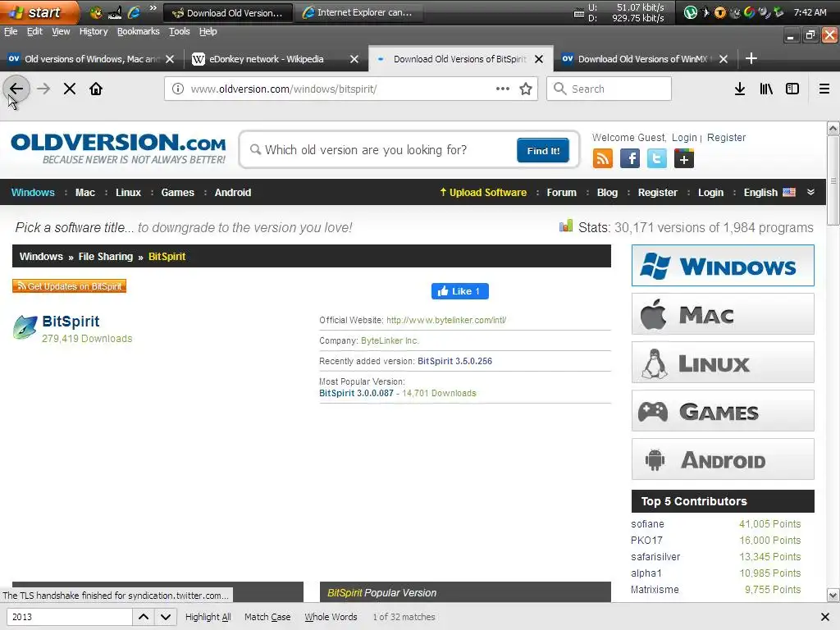Expand the English language dropdown
Image resolution: width=840 pixels, height=630 pixels.
click(x=769, y=192)
